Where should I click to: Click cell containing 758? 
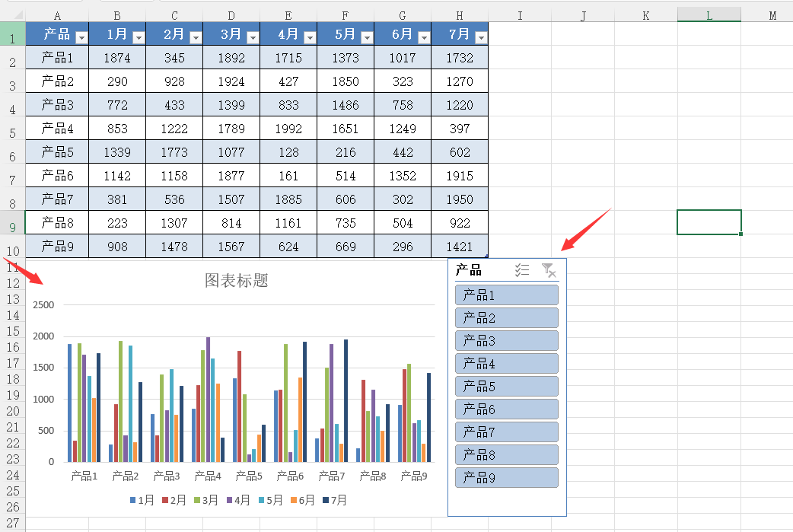coord(403,105)
